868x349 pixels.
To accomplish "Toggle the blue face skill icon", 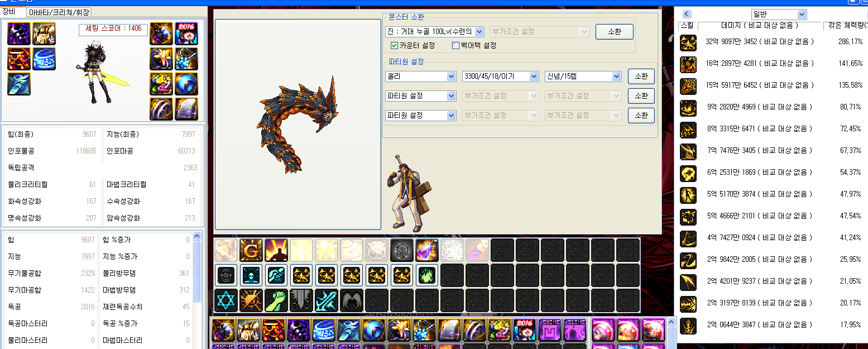I will tap(251, 275).
